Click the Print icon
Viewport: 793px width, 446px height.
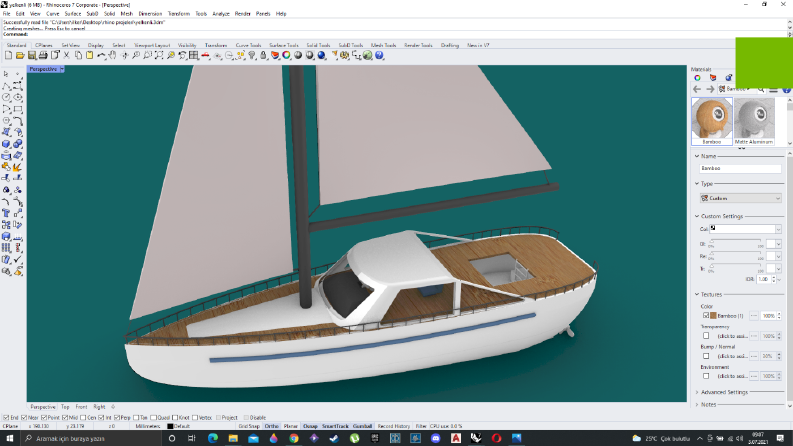[43, 55]
